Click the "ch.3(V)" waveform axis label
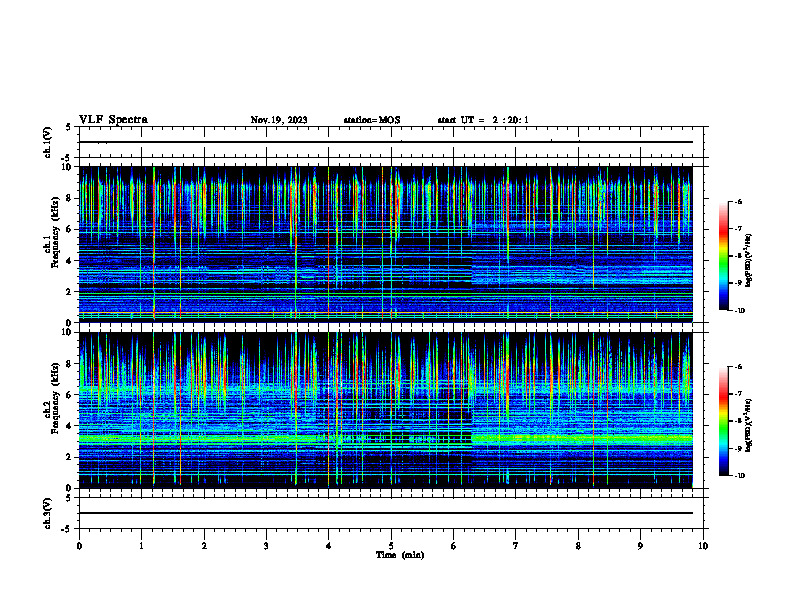 coord(48,513)
